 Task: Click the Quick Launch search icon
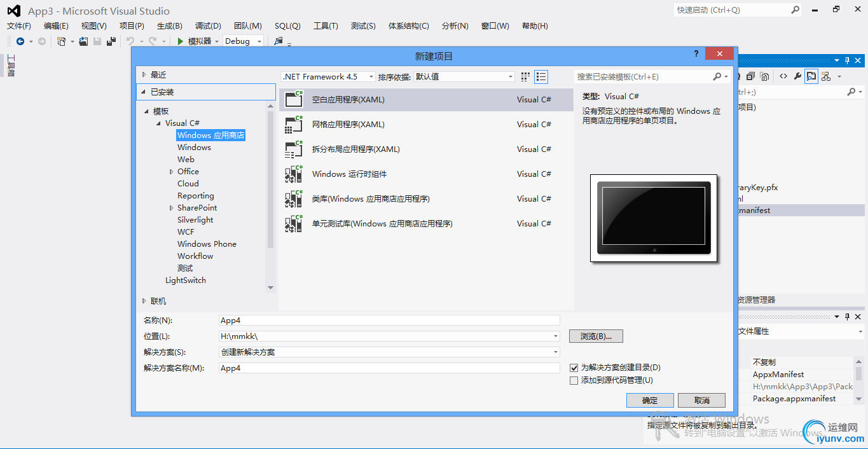coord(795,10)
